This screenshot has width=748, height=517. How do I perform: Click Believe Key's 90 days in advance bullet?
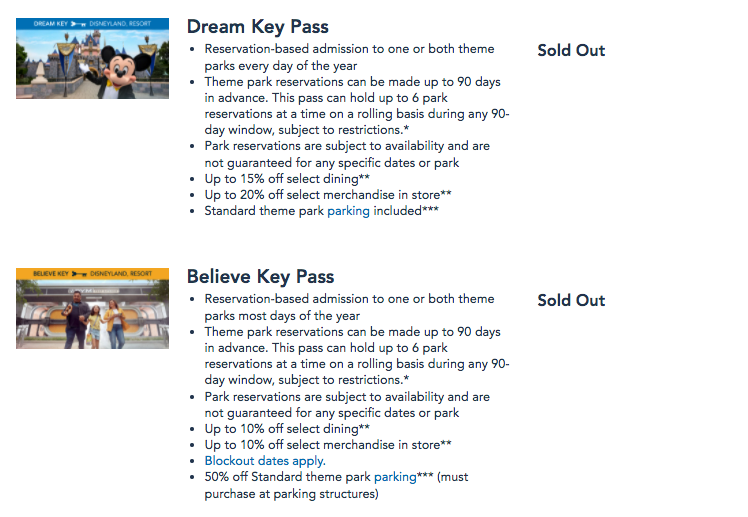(x=355, y=355)
